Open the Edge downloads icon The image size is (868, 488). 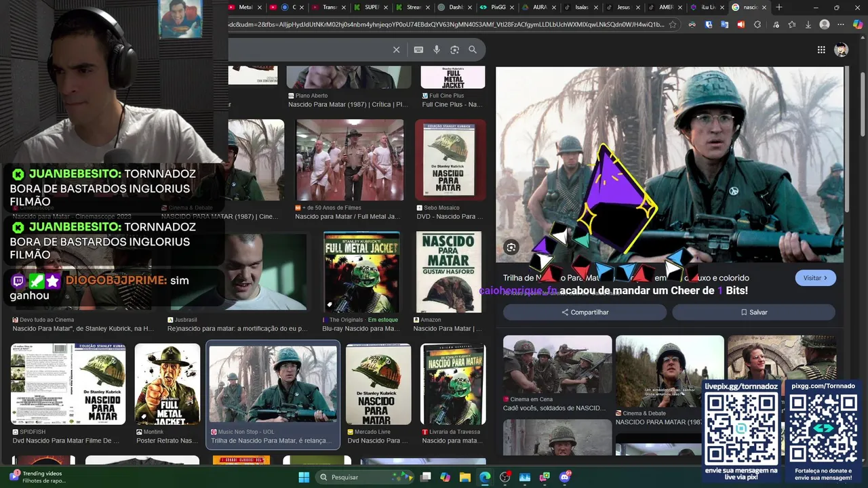click(808, 24)
